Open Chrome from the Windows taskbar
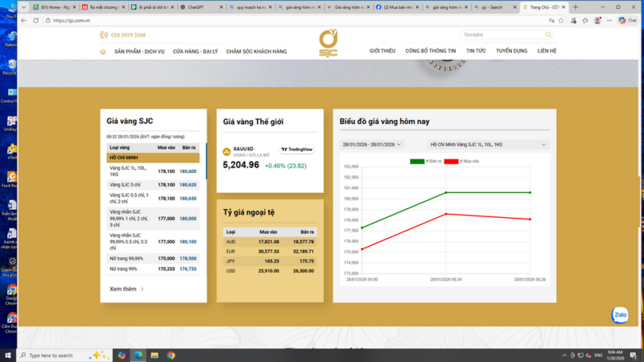Image resolution: width=644 pixels, height=362 pixels. click(171, 355)
